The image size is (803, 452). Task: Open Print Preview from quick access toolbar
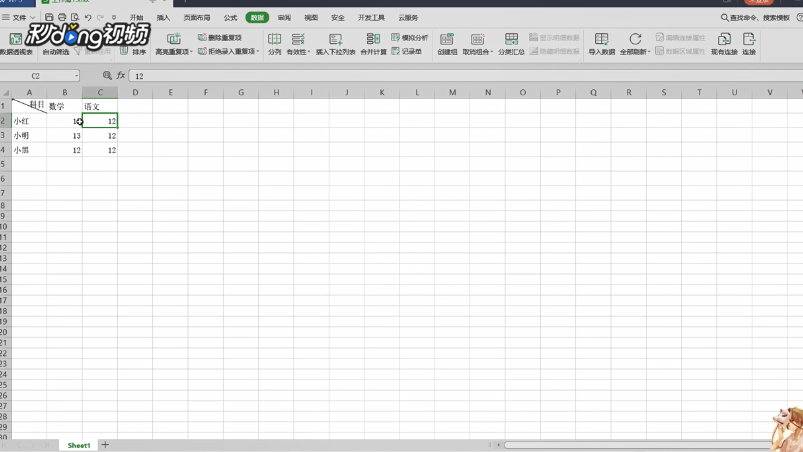[x=75, y=17]
